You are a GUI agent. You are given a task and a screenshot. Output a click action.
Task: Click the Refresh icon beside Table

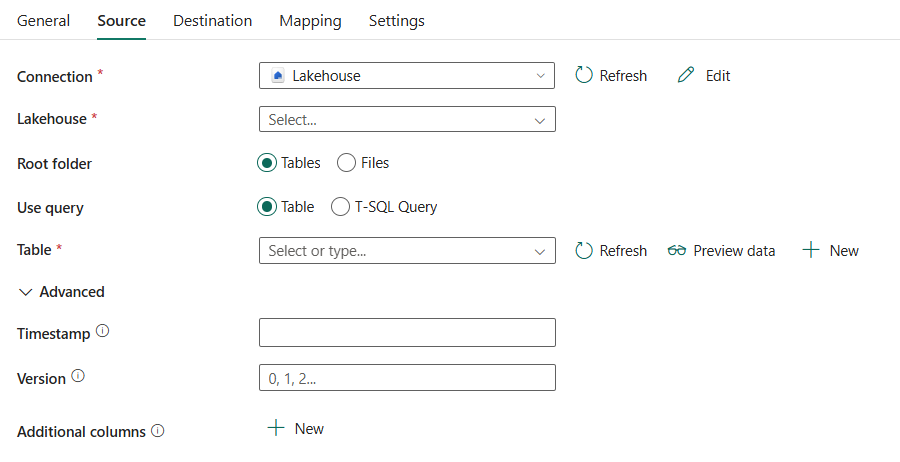pos(585,251)
